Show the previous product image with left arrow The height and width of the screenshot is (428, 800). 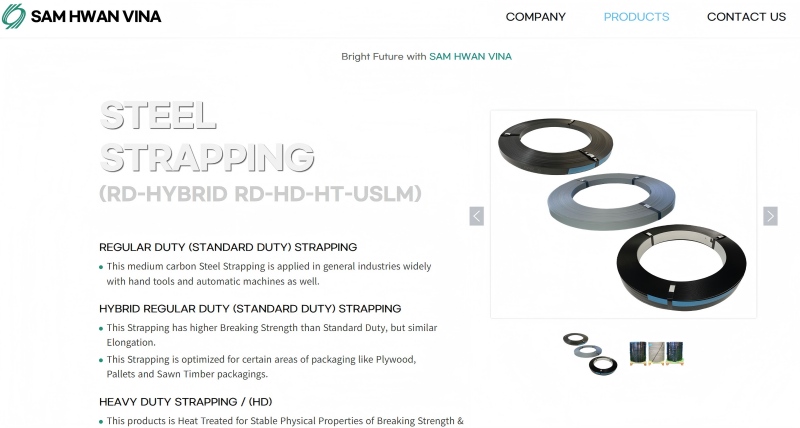click(477, 216)
